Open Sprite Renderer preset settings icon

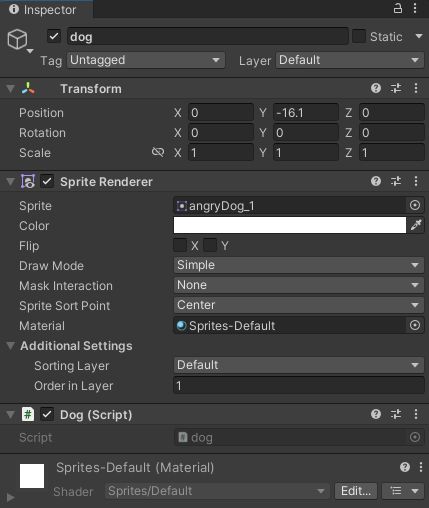point(396,181)
